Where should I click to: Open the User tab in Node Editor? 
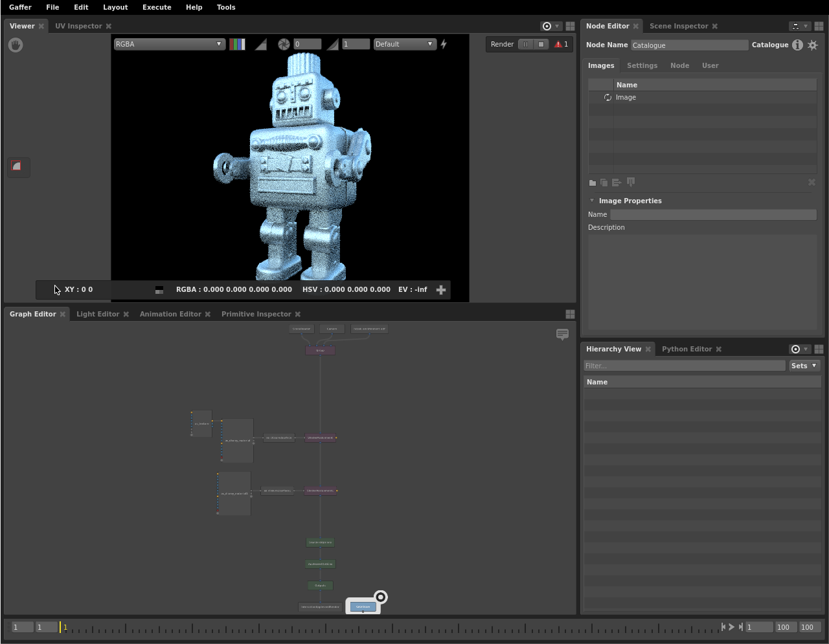pos(710,65)
